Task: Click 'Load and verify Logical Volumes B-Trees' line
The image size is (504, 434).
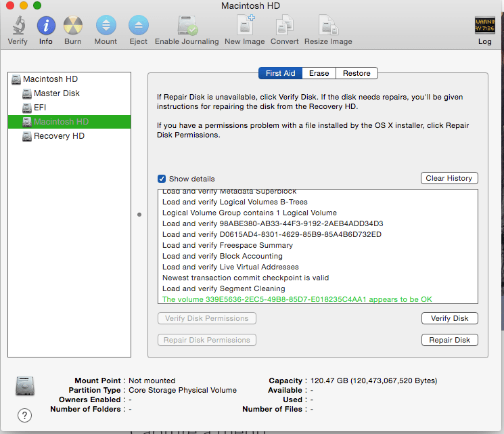Action: tap(235, 202)
